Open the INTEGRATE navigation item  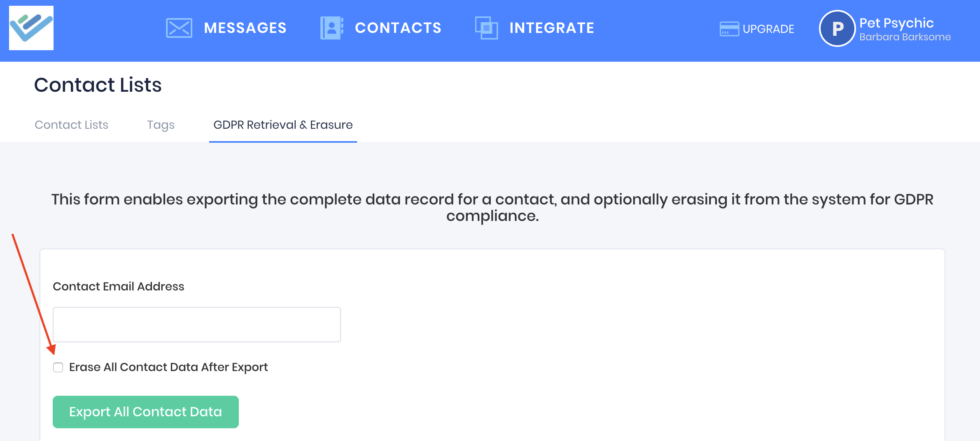(x=552, y=28)
